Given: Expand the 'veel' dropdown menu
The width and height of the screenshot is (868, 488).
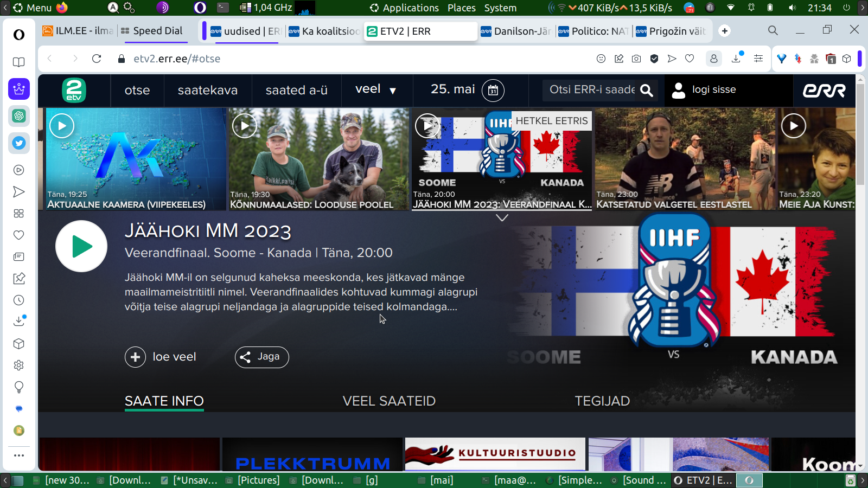Looking at the screenshot, I should pyautogui.click(x=376, y=89).
